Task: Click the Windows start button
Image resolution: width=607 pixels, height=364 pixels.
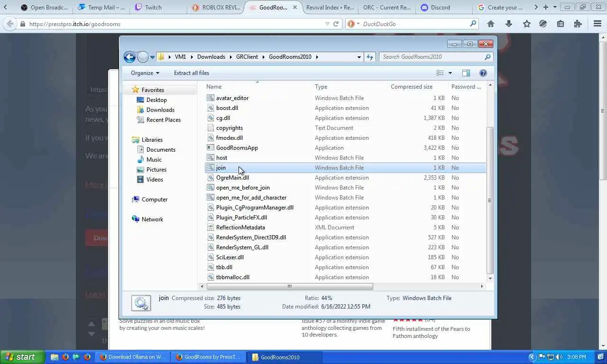Action: point(22,357)
